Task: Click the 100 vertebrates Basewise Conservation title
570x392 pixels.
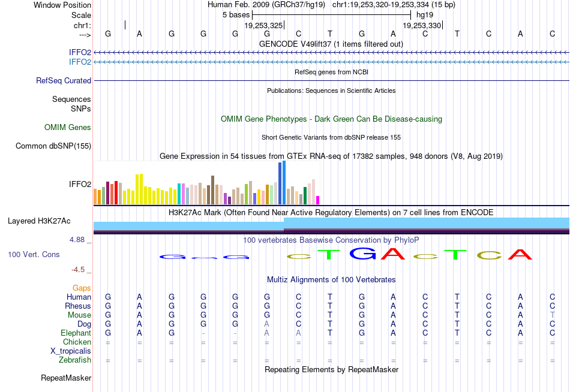Action: coord(331,240)
